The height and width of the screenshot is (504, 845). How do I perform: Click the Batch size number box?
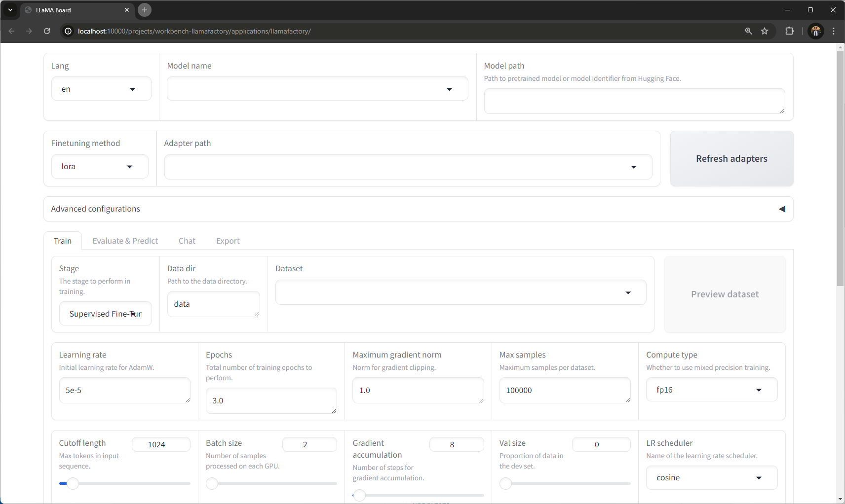[309, 444]
